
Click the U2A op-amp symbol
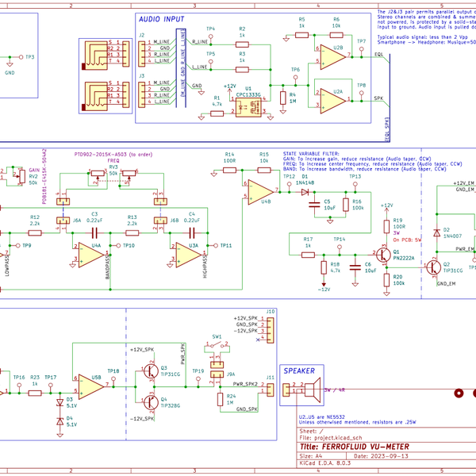tap(332, 98)
